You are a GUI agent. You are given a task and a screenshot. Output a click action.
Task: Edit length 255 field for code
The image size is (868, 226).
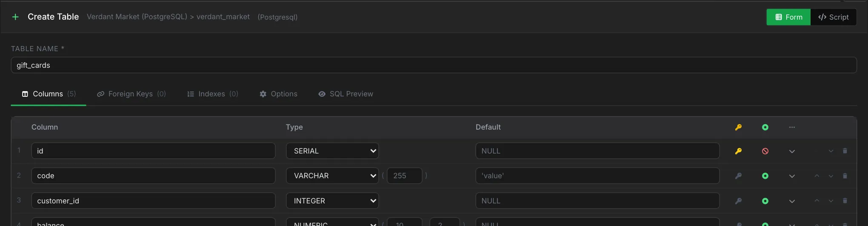[404, 176]
